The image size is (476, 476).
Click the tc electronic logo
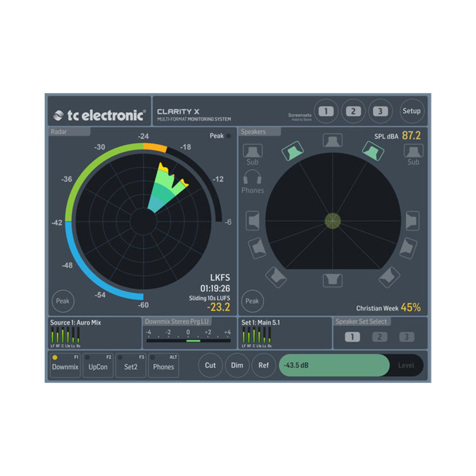coord(99,115)
